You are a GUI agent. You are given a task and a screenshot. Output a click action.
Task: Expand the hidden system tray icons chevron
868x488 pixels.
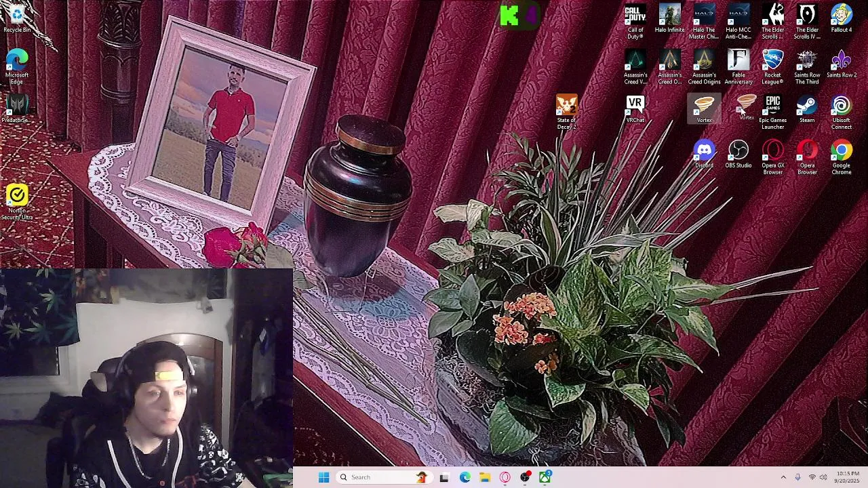[x=783, y=477]
